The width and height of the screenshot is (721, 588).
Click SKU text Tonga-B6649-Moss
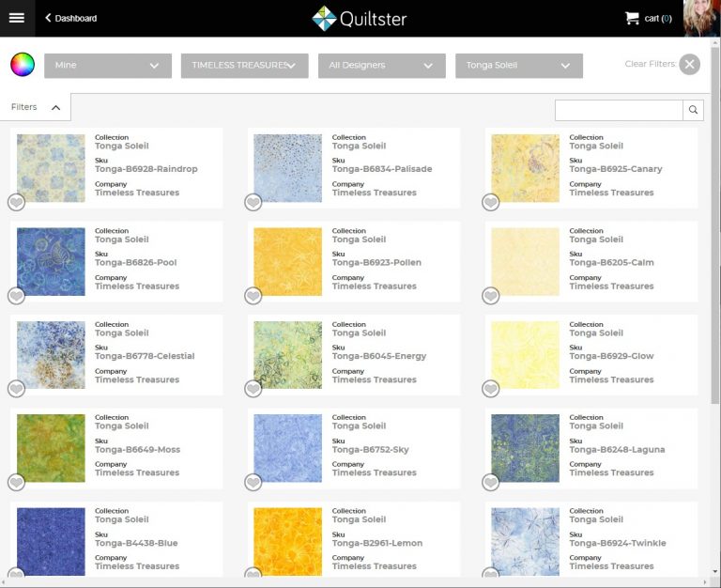click(137, 450)
